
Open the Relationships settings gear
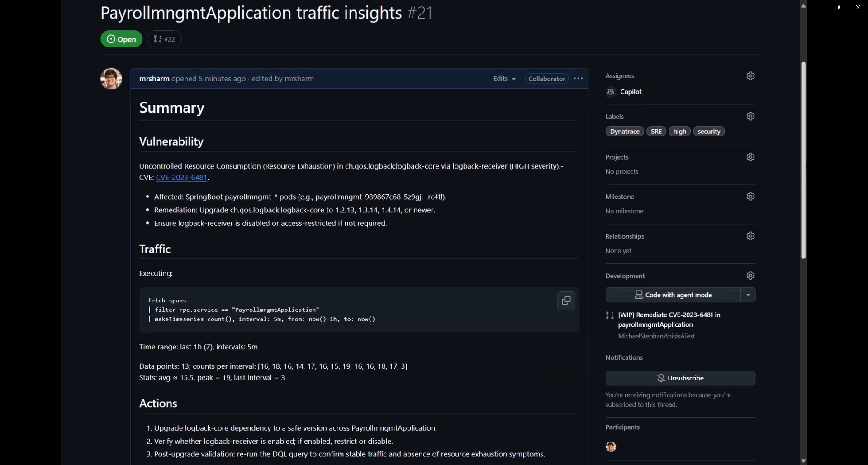point(750,235)
